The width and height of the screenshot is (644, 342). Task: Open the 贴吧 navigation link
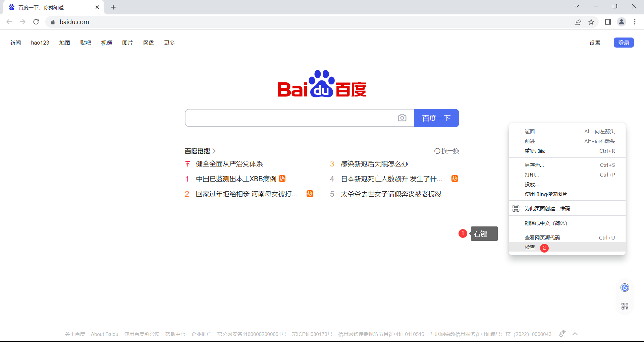[x=86, y=43]
